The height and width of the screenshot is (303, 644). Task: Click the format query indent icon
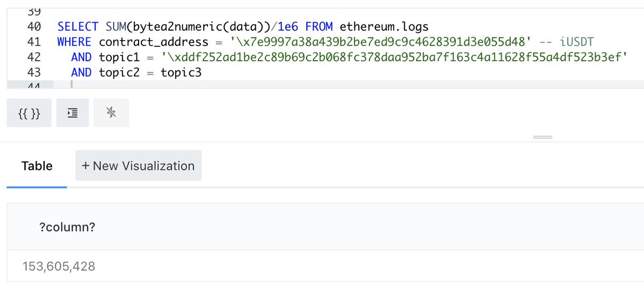[x=73, y=113]
